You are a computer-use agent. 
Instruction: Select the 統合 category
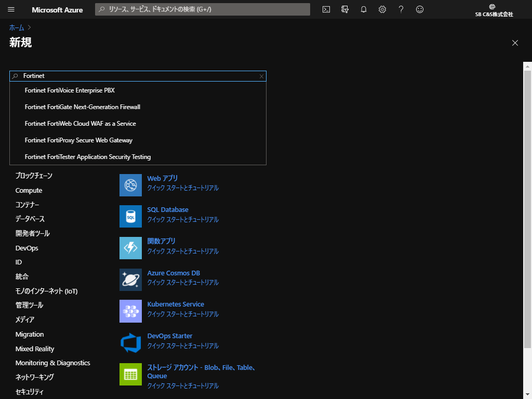click(22, 276)
